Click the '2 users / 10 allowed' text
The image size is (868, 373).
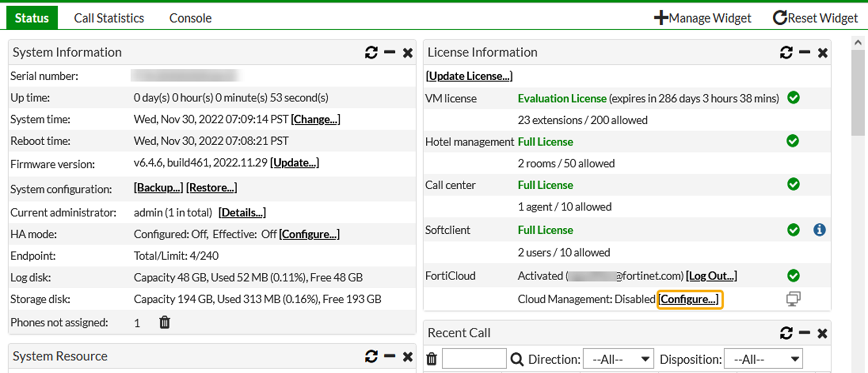click(x=564, y=253)
